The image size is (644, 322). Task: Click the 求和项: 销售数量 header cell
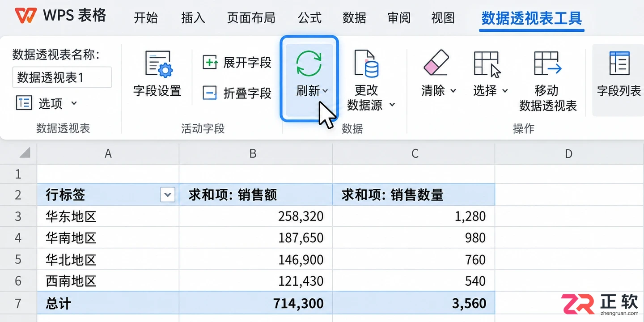coord(414,195)
